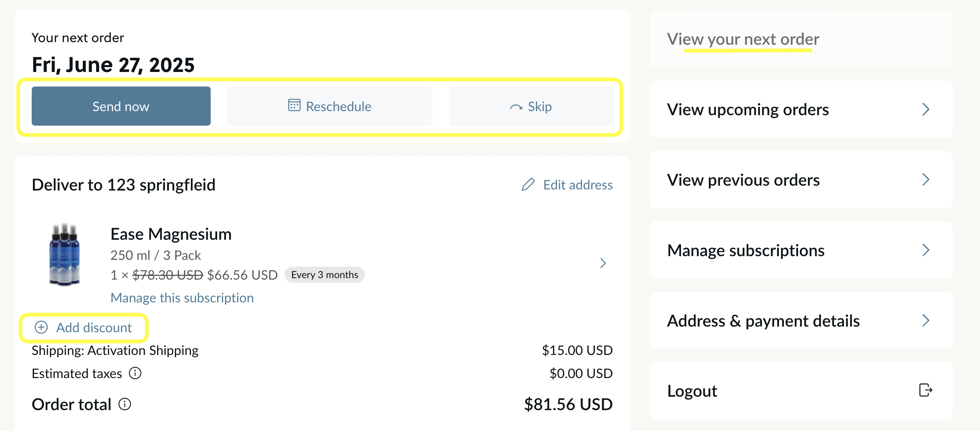Click the curved arrow Skip icon

click(516, 107)
